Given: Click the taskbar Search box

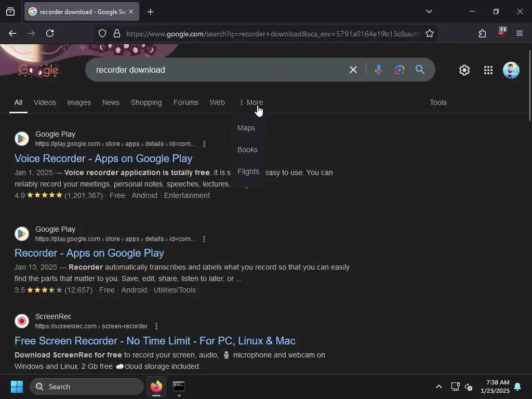Looking at the screenshot, I should tap(87, 387).
